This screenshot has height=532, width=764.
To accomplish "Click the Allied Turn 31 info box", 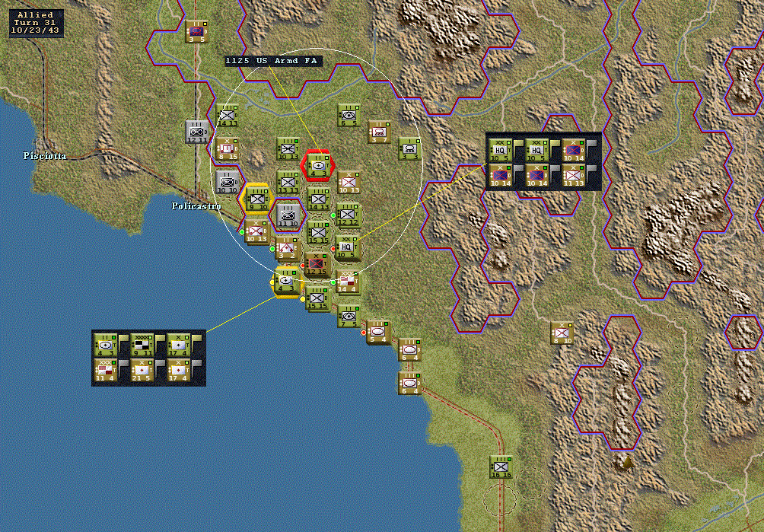I will tap(36, 23).
